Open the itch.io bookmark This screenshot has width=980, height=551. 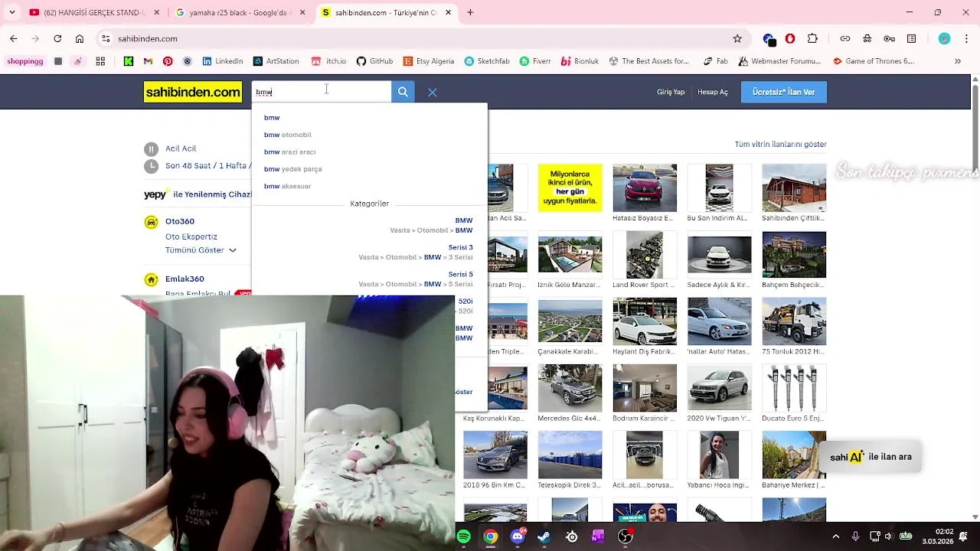point(328,61)
